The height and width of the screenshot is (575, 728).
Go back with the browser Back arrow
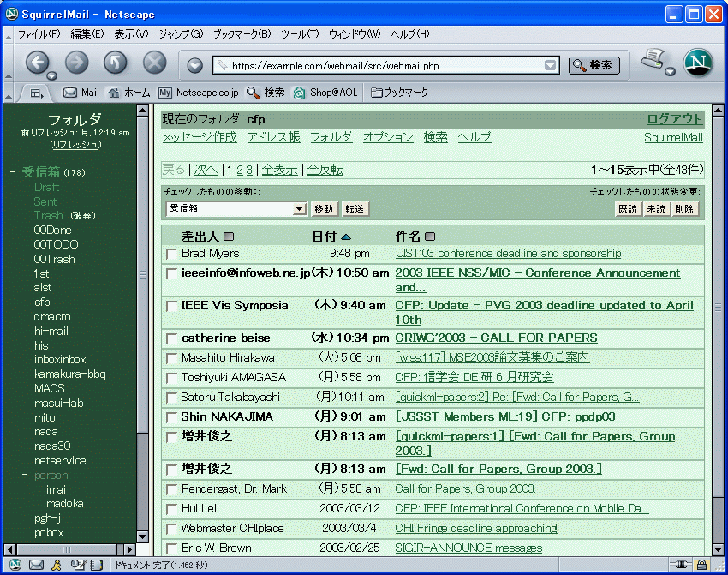coord(37,62)
